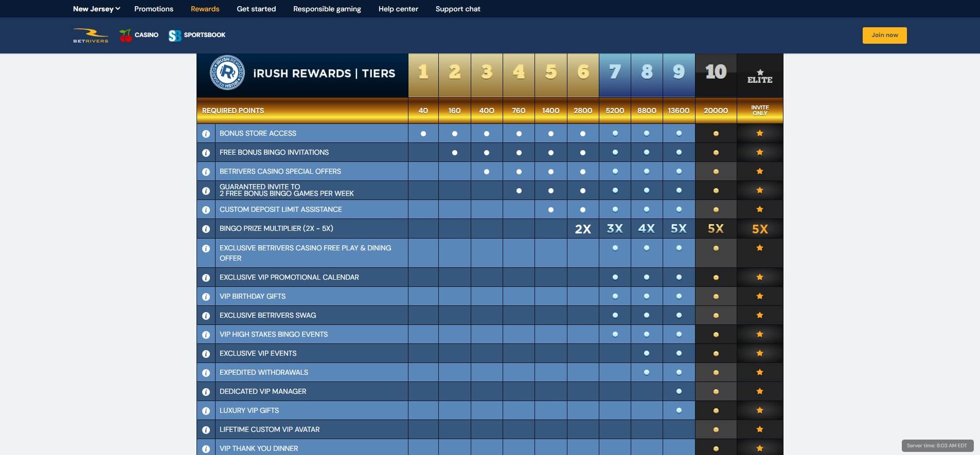Open the Rewards menu item
Image resolution: width=980 pixels, height=455 pixels.
click(x=205, y=9)
